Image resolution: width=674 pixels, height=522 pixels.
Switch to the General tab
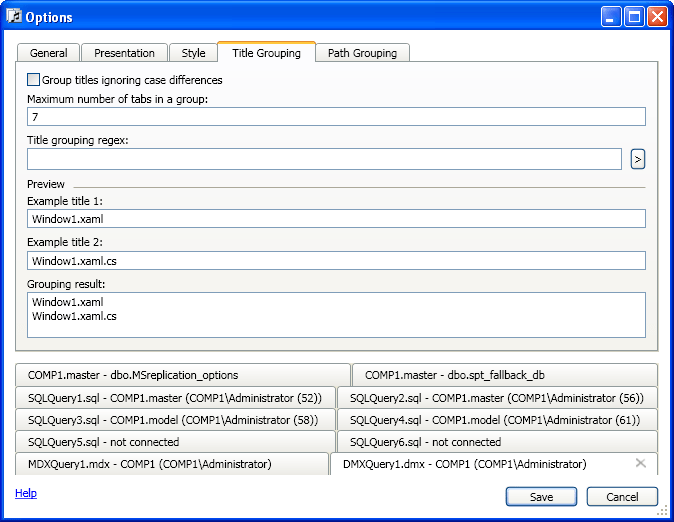pyautogui.click(x=48, y=53)
